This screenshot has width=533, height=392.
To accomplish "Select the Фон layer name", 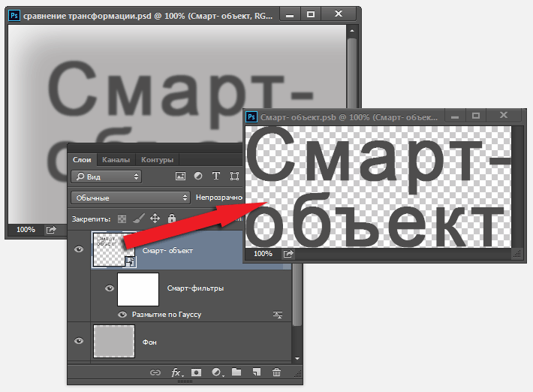I will 149,342.
